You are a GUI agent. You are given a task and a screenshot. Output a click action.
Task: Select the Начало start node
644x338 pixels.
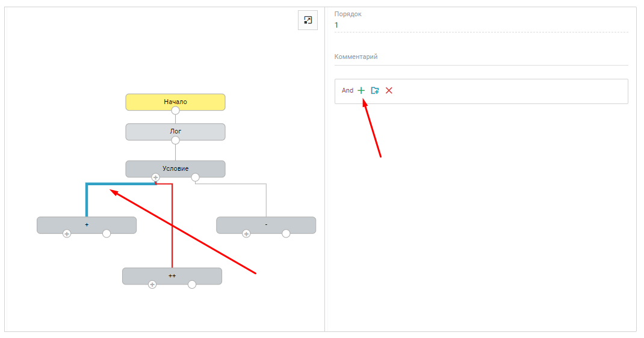click(x=175, y=101)
